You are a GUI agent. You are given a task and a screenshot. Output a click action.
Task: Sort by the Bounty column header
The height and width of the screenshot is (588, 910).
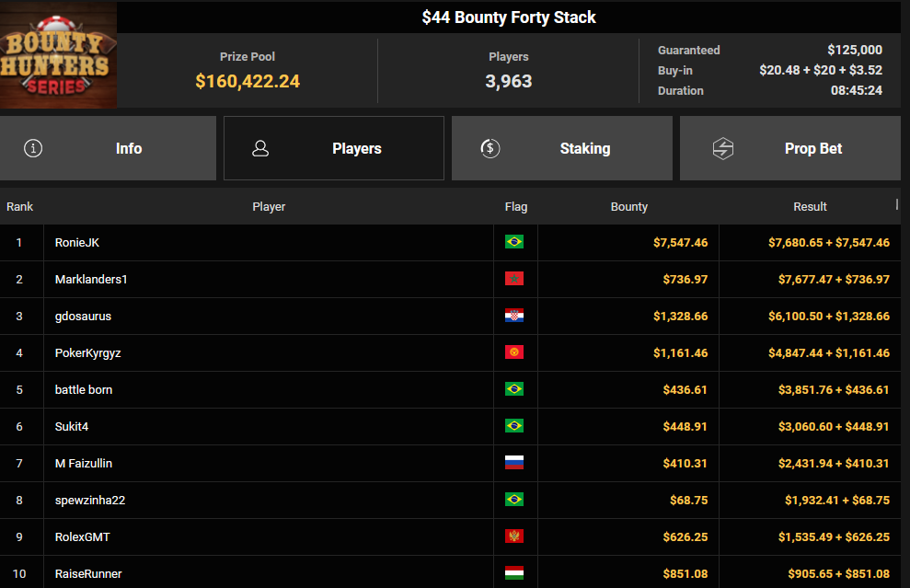pos(628,207)
